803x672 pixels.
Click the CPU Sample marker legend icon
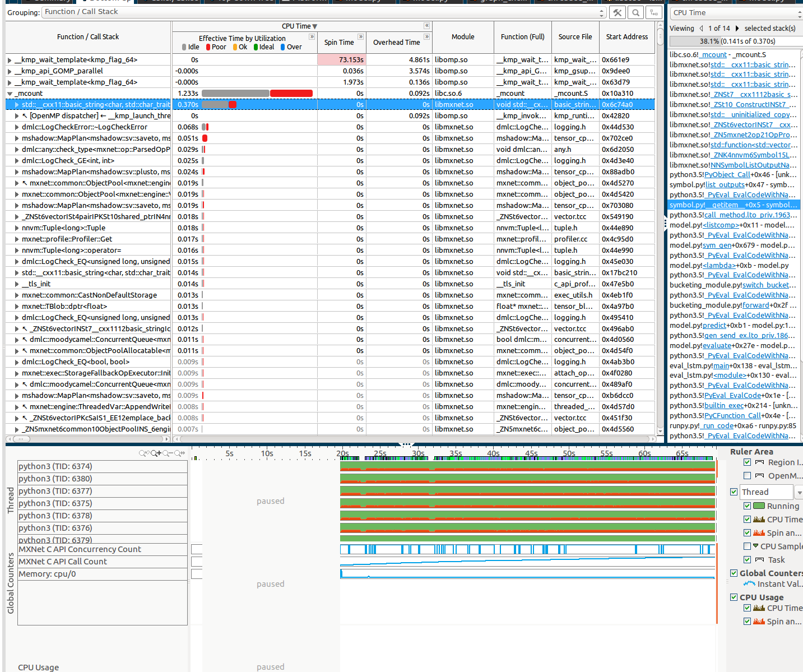[756, 546]
